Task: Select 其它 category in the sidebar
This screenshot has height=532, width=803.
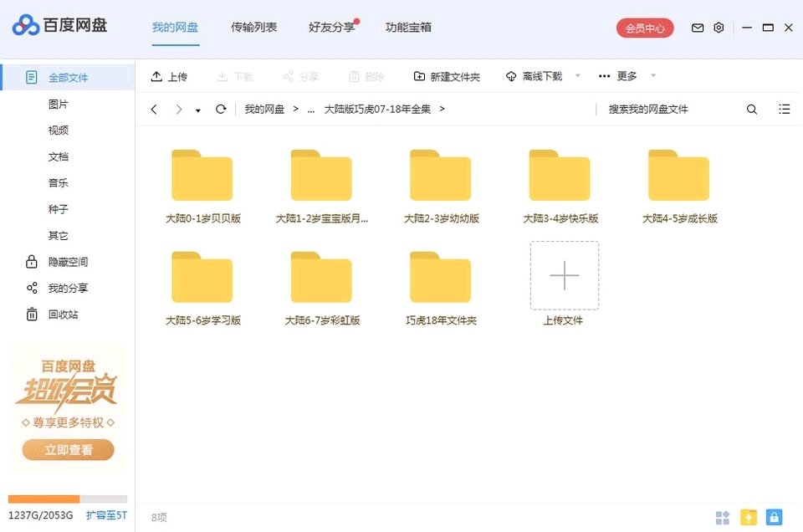Action: [x=59, y=236]
